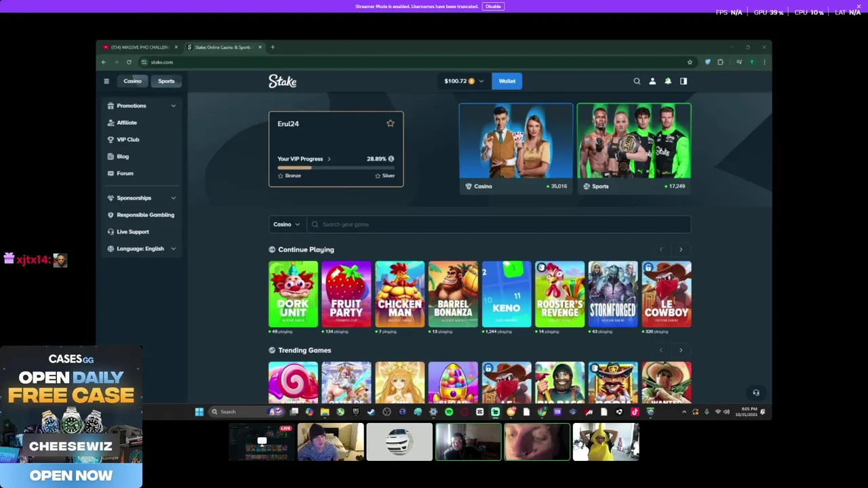Click the Continue Playing heading
868x488 pixels.
point(306,249)
